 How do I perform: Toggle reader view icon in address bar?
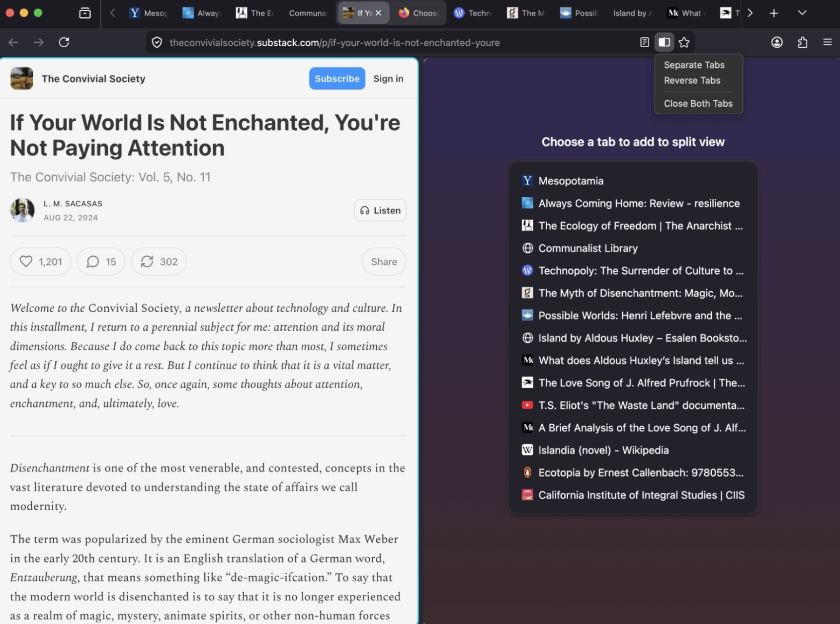[x=645, y=43]
